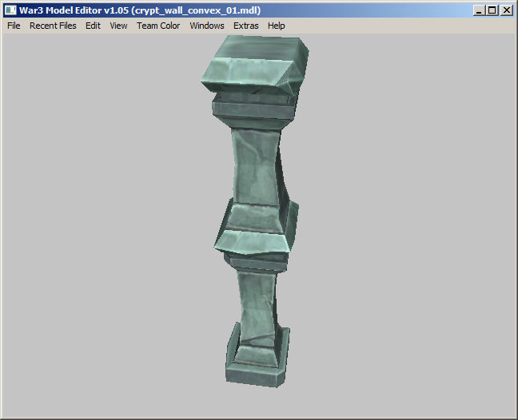Open the View menu
The image size is (518, 420).
[118, 26]
